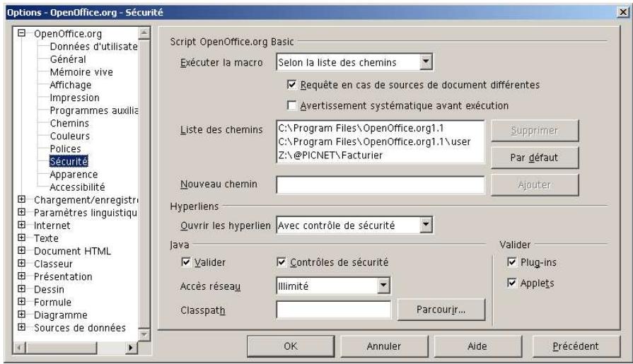The width and height of the screenshot is (633, 364).
Task: Uncheck the Applets checkbox
Action: 511,283
